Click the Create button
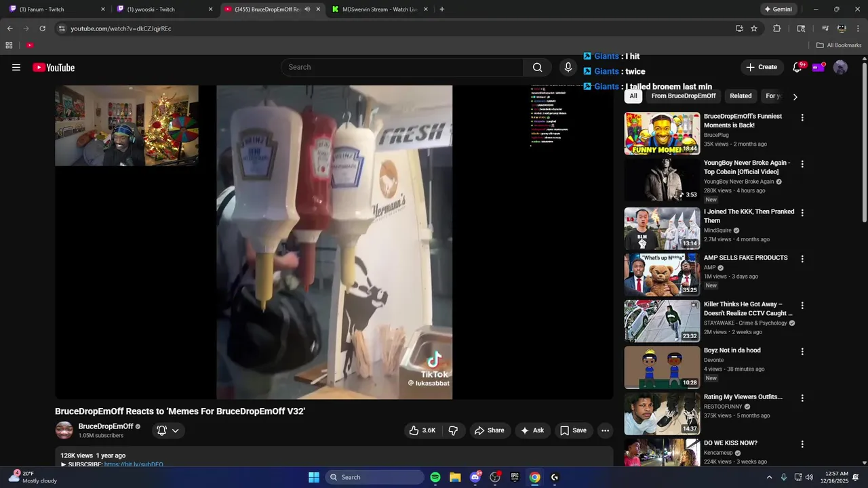The image size is (868, 488). (x=762, y=67)
